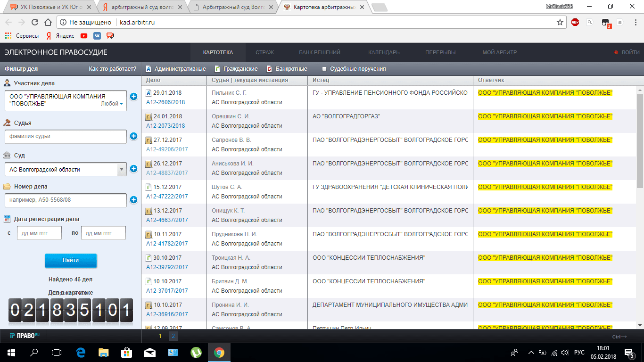Expand the court selection dropdown arrow
Screen dimensions: 644x362
(x=121, y=169)
